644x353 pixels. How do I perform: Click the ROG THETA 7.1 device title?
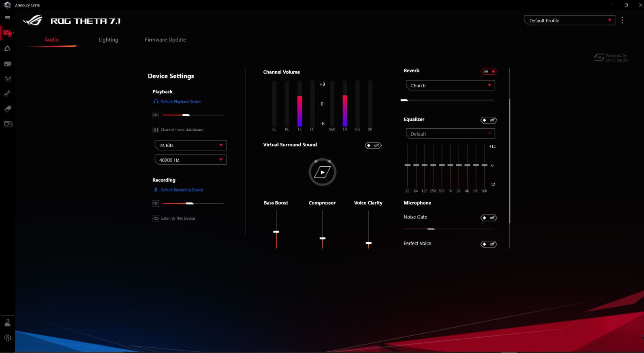pos(85,21)
